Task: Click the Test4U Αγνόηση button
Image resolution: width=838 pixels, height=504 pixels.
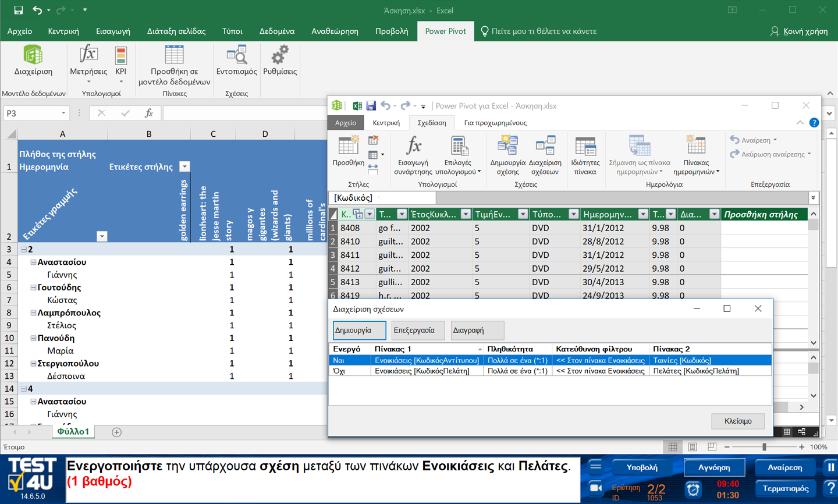Action: [x=714, y=467]
